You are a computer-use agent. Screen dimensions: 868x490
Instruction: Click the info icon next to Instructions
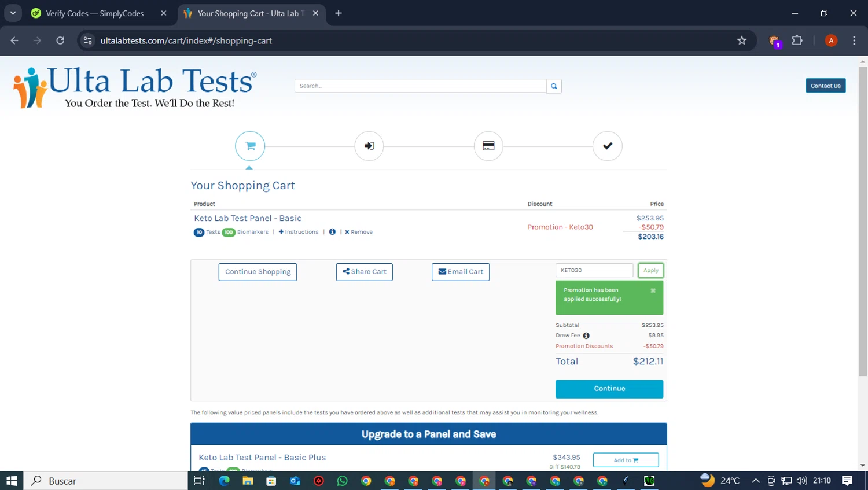point(332,232)
